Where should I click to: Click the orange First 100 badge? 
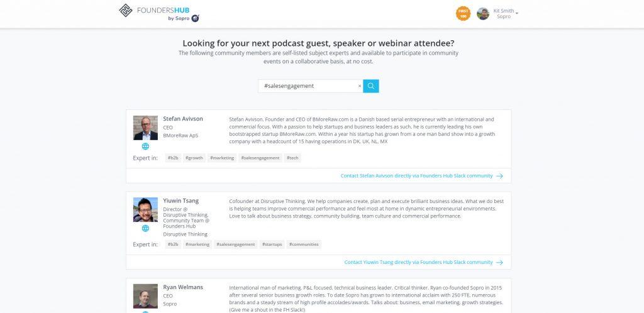[463, 13]
